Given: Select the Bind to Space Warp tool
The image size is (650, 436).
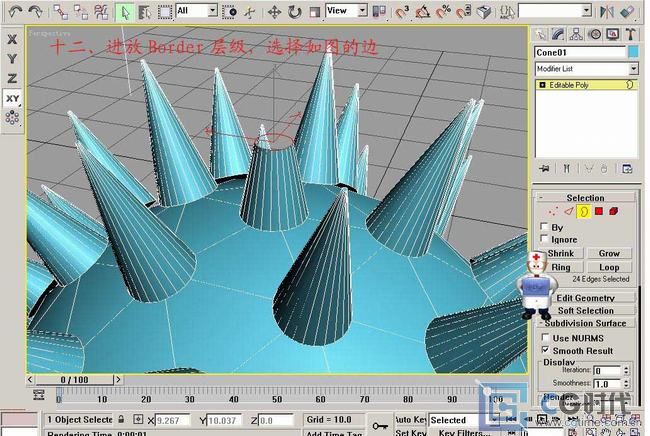Looking at the screenshot, I should point(101,12).
